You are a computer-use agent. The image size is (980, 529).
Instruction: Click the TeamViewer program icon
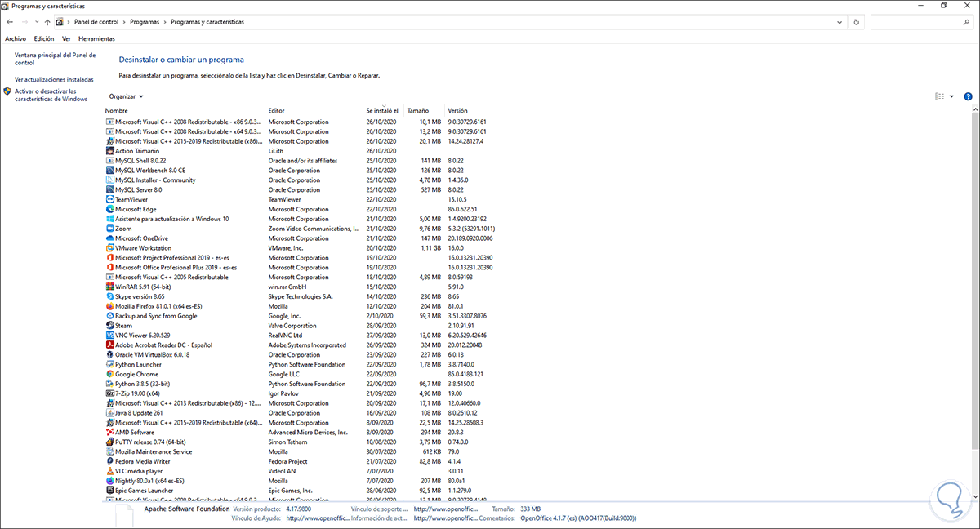click(109, 199)
